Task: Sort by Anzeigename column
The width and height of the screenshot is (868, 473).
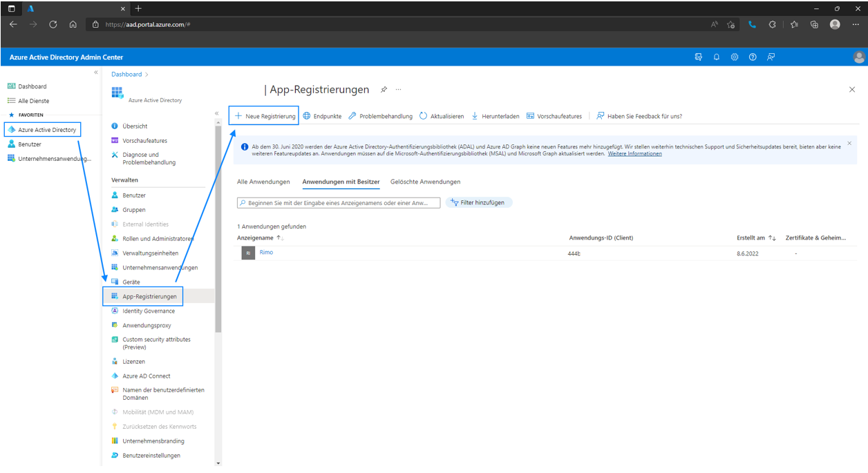Action: click(260, 238)
